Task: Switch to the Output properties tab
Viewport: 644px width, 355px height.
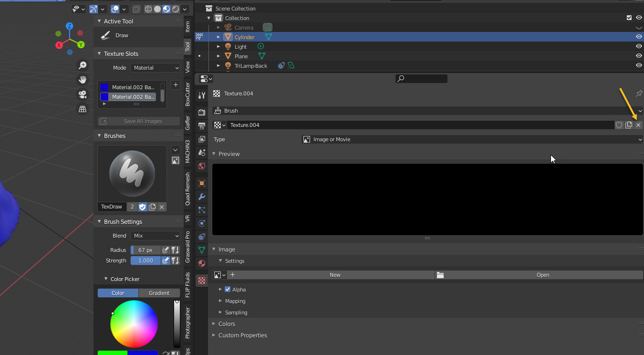Action: 201,125
